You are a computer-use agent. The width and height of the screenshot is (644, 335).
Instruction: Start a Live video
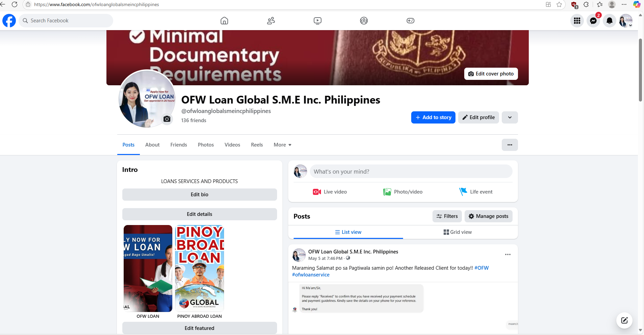(330, 192)
